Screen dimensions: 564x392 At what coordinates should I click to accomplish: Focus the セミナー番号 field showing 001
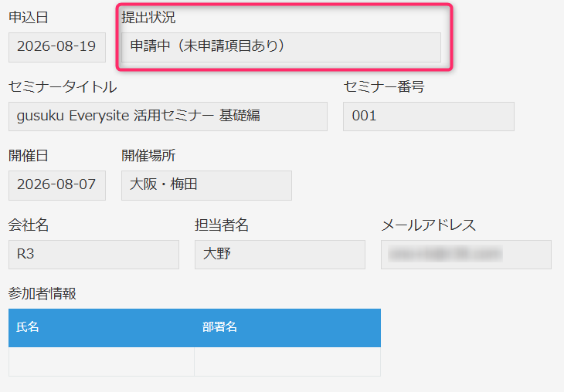(x=428, y=117)
